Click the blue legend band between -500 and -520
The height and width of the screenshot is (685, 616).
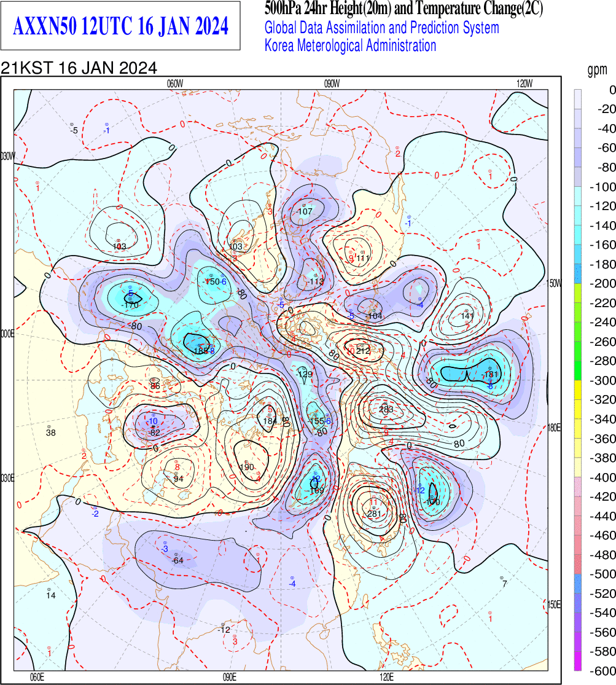tap(578, 584)
